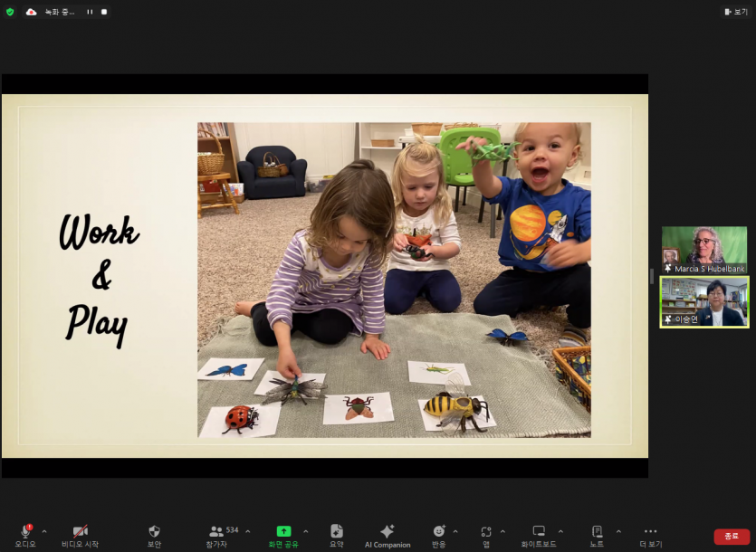The height and width of the screenshot is (552, 756).
Task: Expand the arrow next to 화면 공유
Action: click(x=305, y=531)
